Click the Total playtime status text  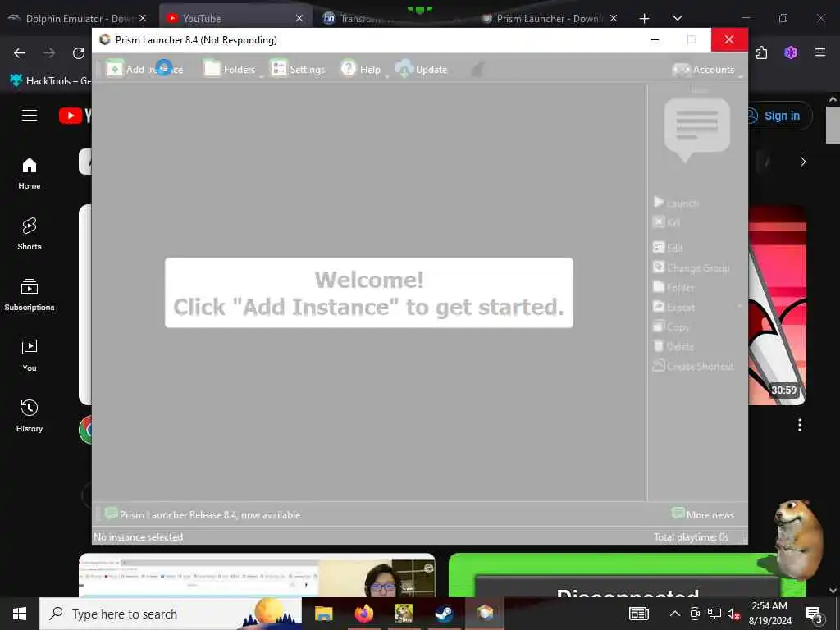(x=691, y=536)
